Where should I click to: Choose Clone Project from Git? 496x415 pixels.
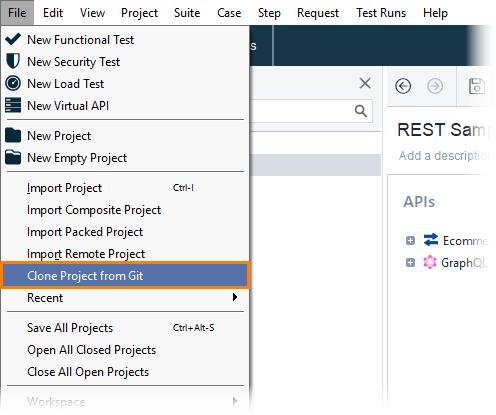click(x=125, y=276)
